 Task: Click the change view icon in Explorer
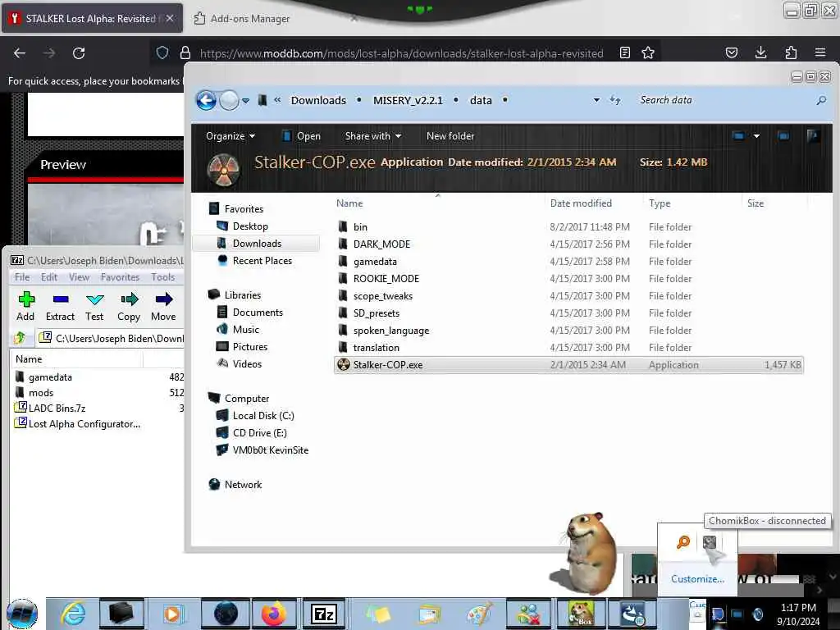tap(739, 136)
